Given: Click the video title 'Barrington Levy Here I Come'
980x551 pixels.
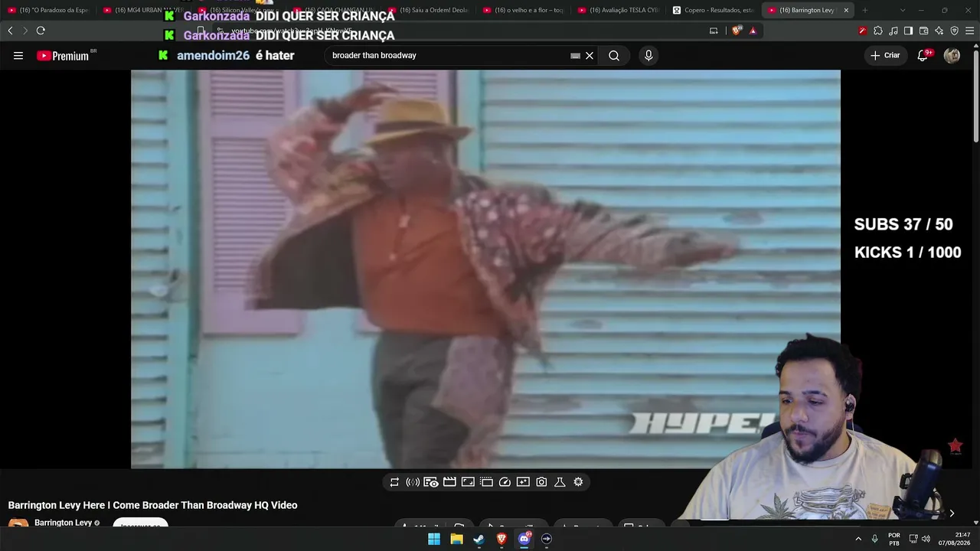Looking at the screenshot, I should coord(152,505).
